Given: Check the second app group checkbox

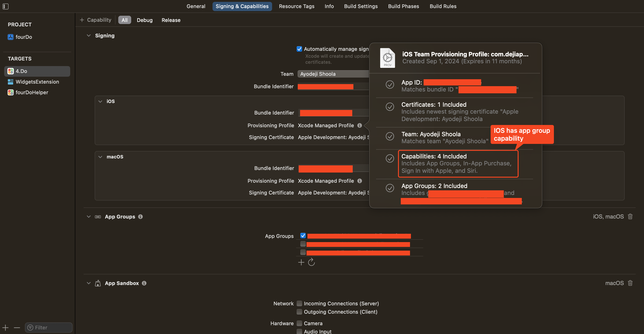Looking at the screenshot, I should [x=303, y=244].
